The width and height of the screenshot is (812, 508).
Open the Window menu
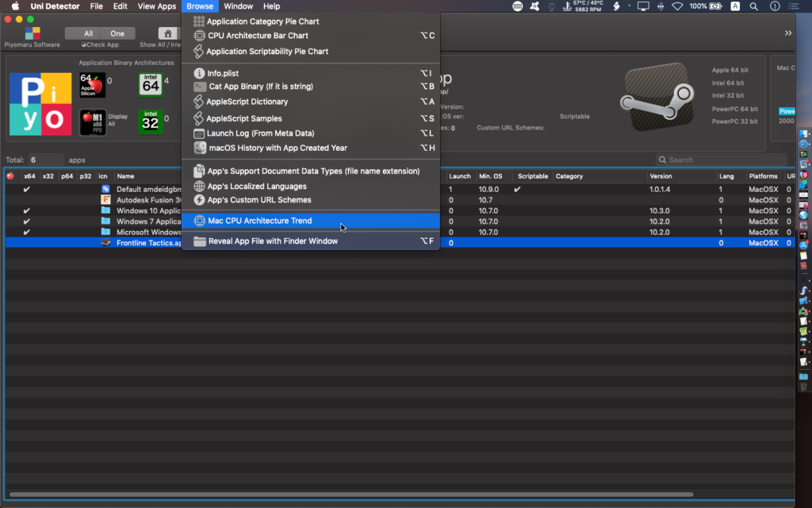[x=238, y=6]
